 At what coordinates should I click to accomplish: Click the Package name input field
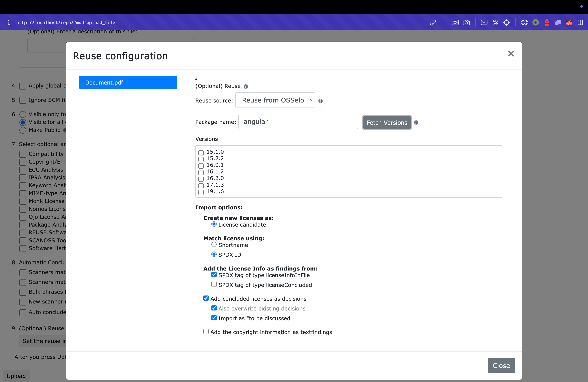(x=298, y=121)
